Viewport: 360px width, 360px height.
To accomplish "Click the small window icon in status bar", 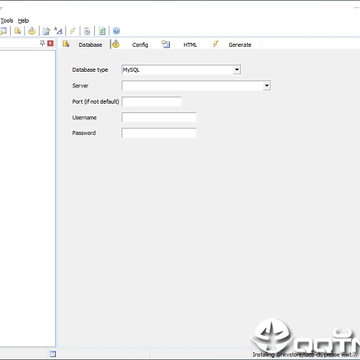I will 53,354.
